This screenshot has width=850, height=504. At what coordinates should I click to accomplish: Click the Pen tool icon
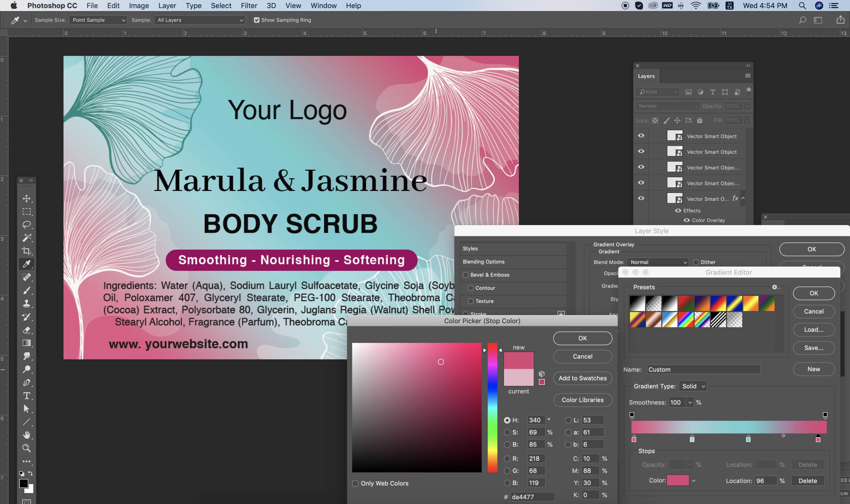[27, 382]
